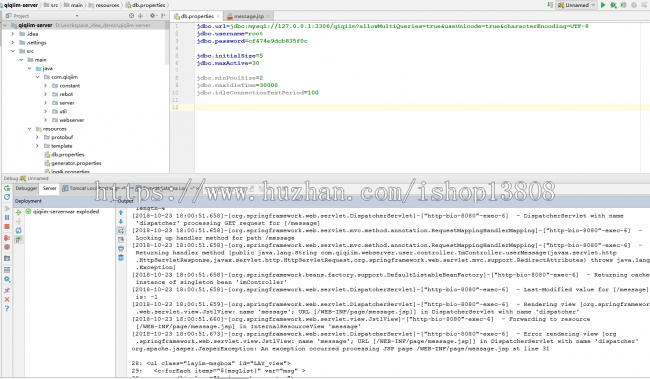Open the Unnamed run configuration dropdown
650x379 pixels.
coord(576,5)
